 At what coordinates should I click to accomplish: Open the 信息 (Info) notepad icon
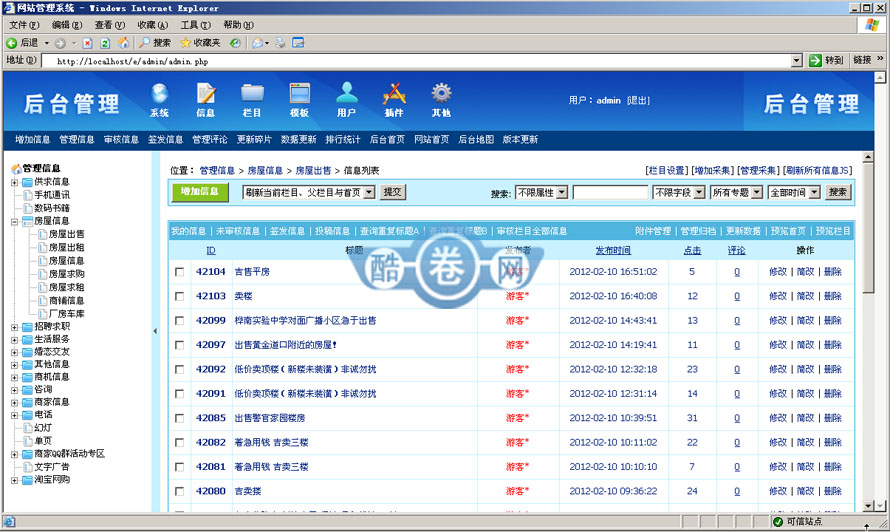click(x=205, y=93)
